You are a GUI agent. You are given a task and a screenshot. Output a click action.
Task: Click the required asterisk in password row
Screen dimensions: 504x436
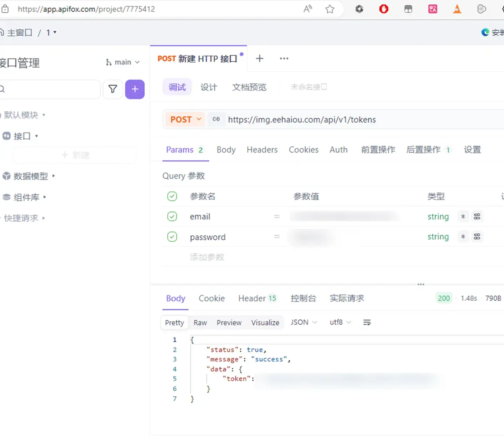point(463,237)
